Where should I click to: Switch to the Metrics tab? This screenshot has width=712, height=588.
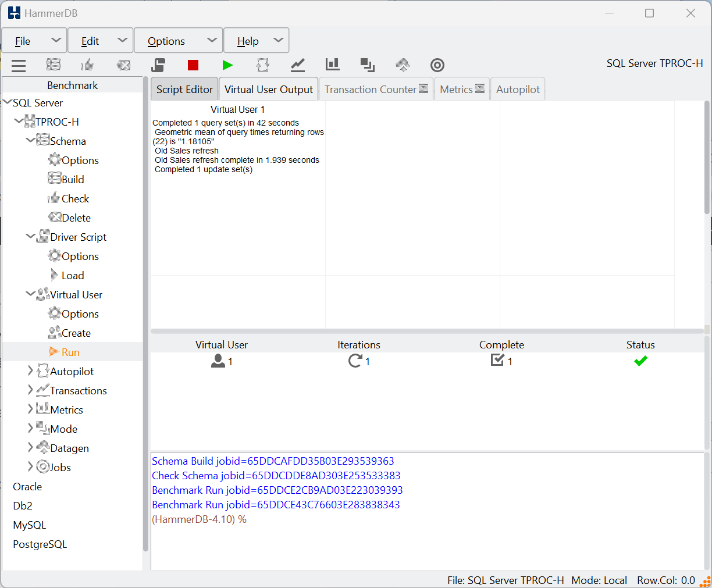point(462,89)
